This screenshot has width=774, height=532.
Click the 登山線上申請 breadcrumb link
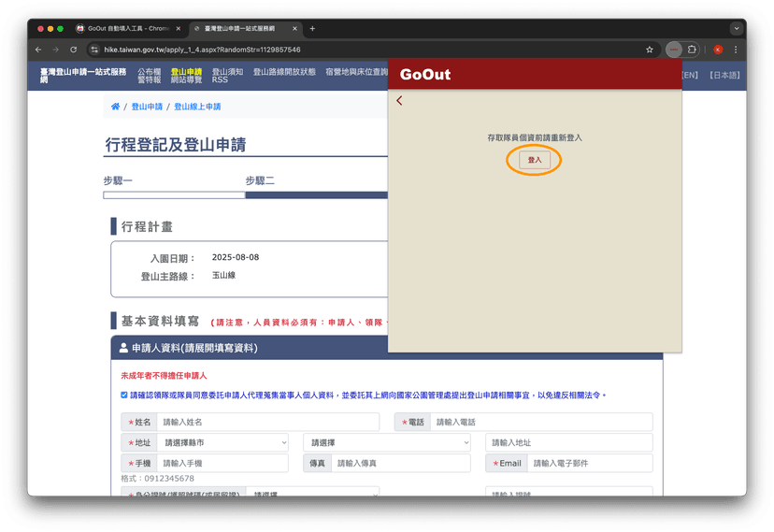pyautogui.click(x=197, y=107)
